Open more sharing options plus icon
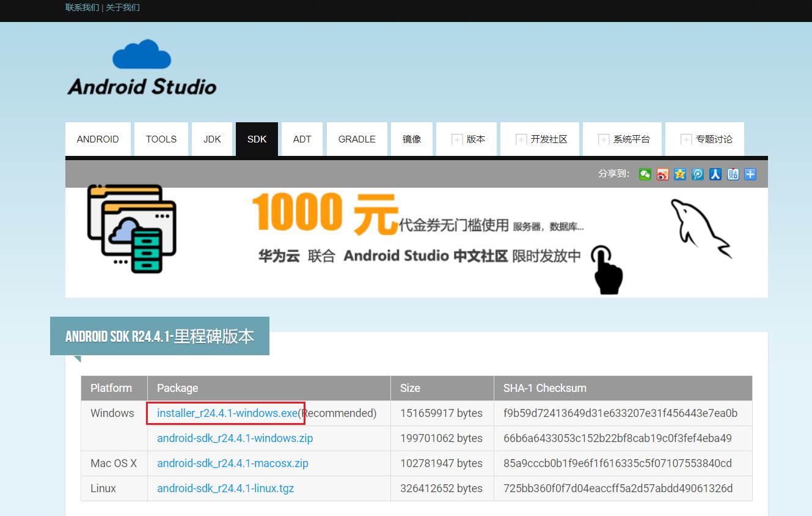812x516 pixels. 750,174
